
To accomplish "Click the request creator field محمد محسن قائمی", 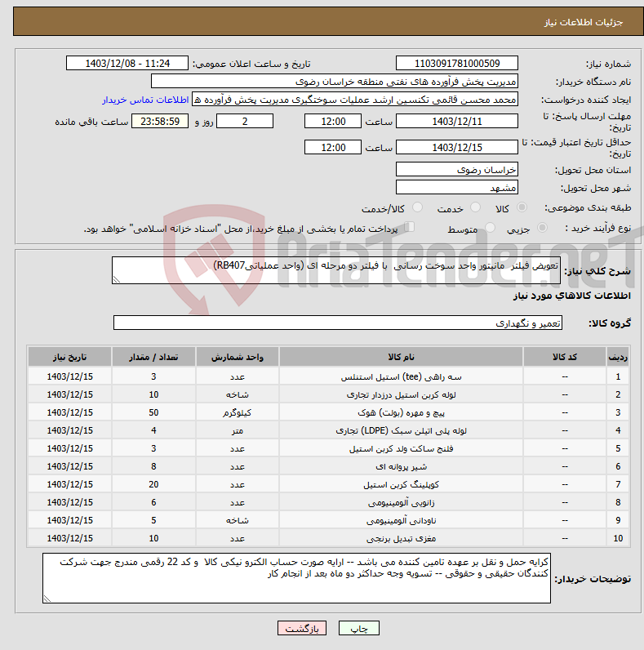I will [x=355, y=100].
